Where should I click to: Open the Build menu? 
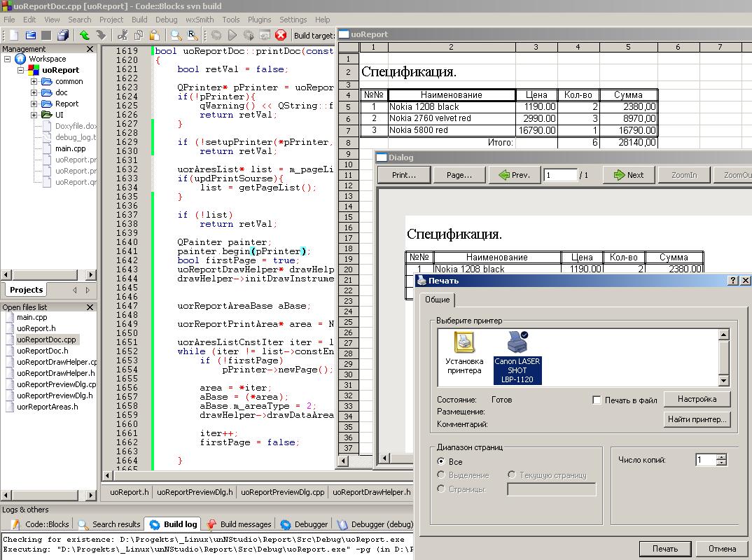(139, 20)
